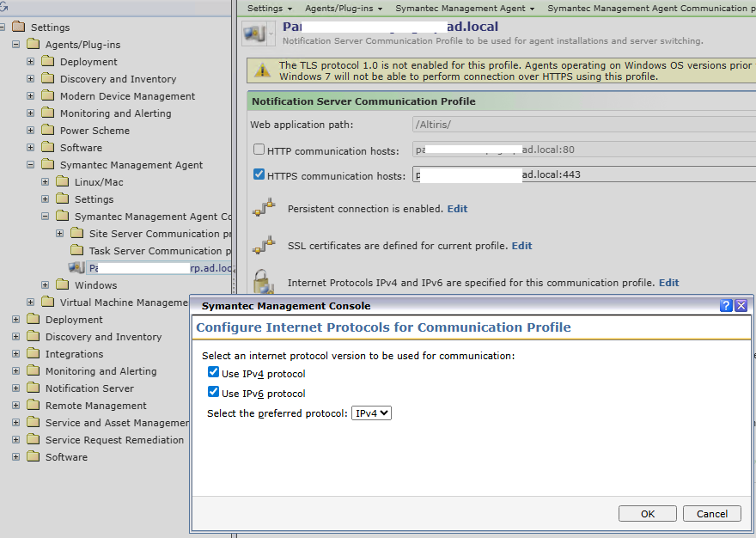Uncheck the Use IPv4 protocol checkbox
756x538 pixels.
[x=213, y=373]
